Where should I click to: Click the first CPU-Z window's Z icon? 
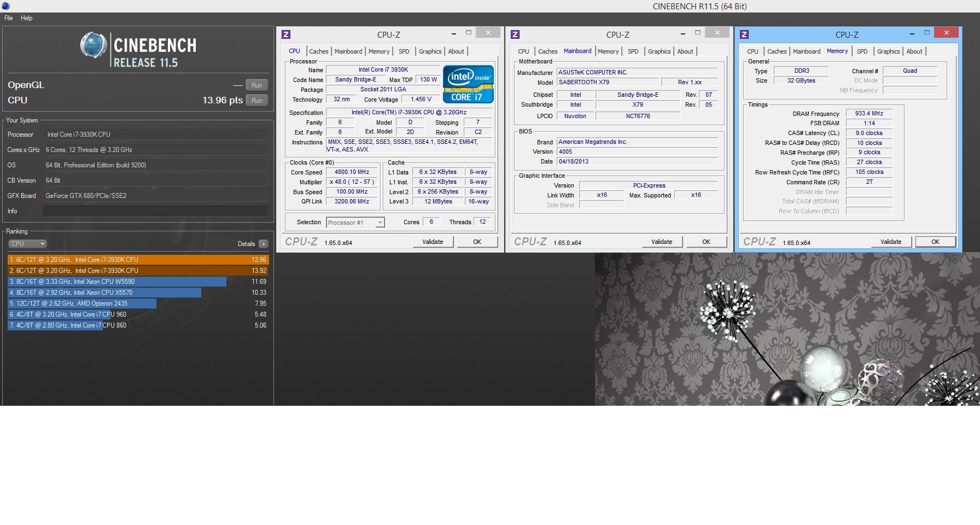point(286,34)
